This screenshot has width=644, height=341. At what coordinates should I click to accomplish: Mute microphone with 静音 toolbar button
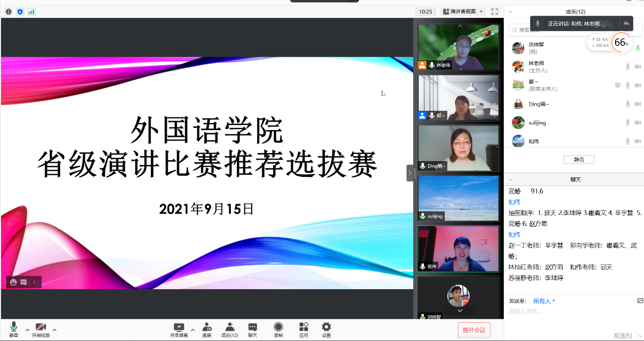14,329
